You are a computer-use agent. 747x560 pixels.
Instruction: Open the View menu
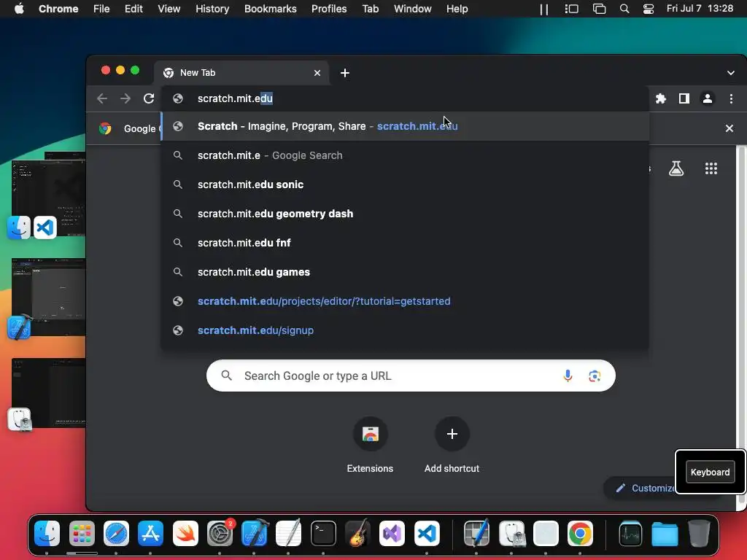click(169, 9)
